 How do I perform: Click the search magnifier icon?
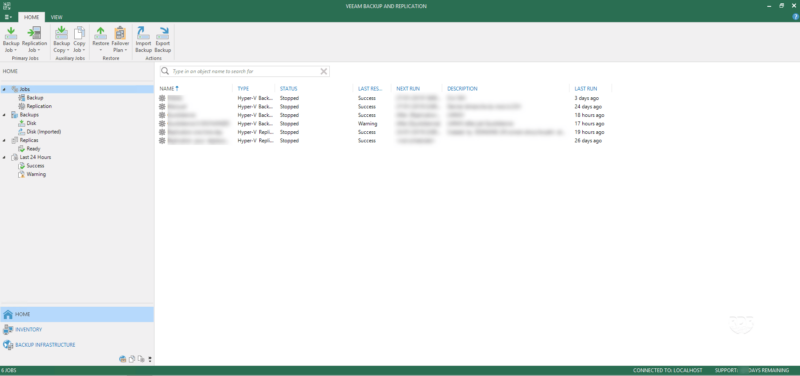(x=165, y=71)
